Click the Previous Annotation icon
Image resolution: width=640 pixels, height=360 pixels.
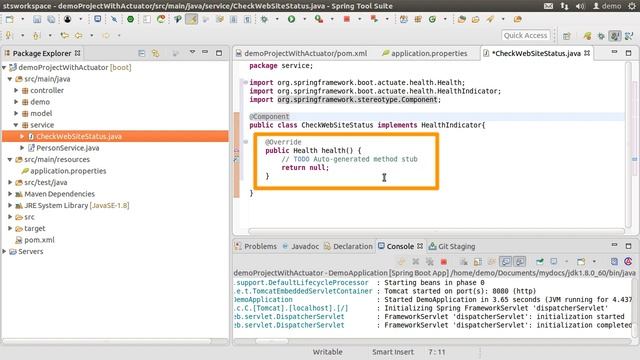(x=37, y=36)
